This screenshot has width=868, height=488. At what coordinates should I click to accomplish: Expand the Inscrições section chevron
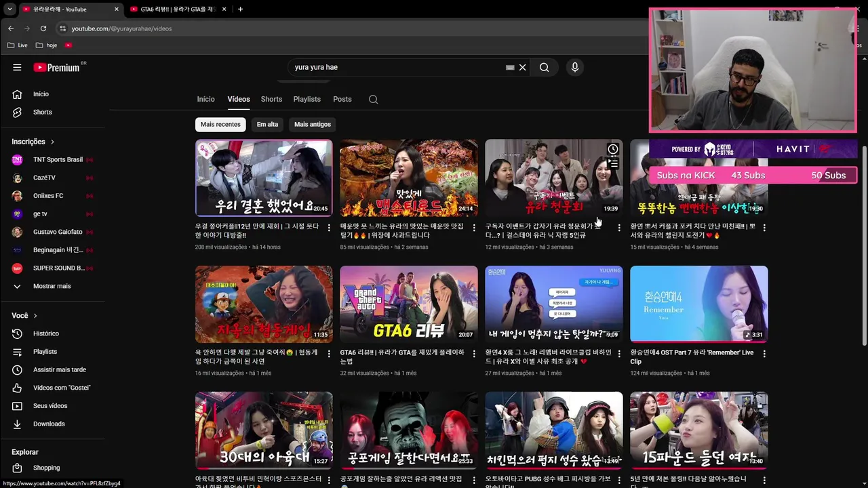click(x=52, y=142)
